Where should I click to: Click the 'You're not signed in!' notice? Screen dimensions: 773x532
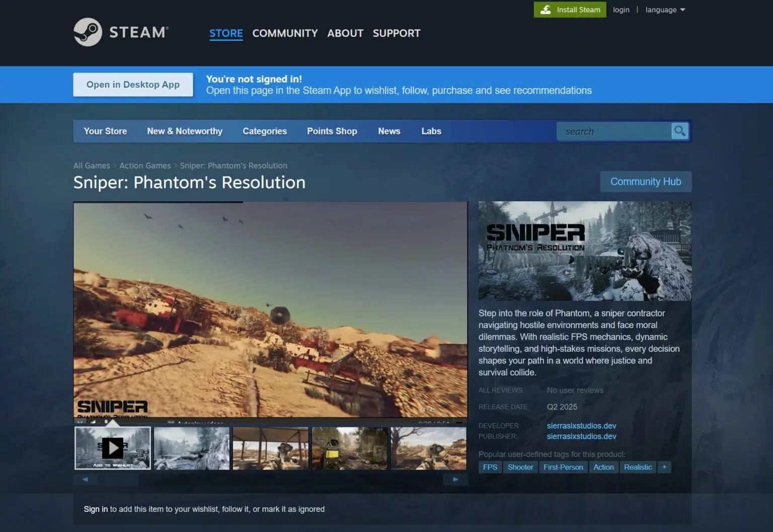click(x=254, y=79)
